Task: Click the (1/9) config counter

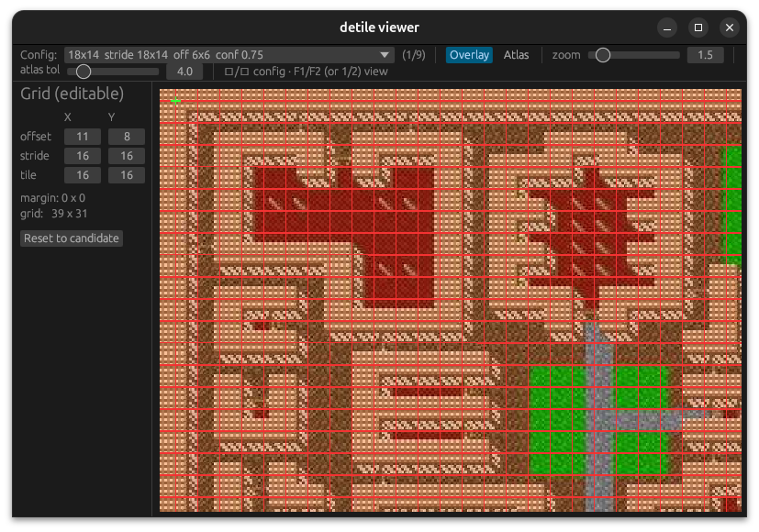Action: click(x=413, y=55)
